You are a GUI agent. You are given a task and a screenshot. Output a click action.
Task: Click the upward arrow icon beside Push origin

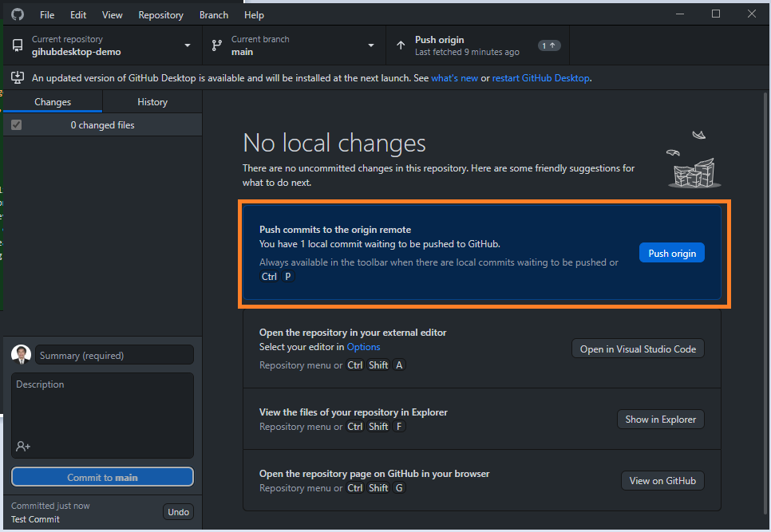tap(401, 45)
